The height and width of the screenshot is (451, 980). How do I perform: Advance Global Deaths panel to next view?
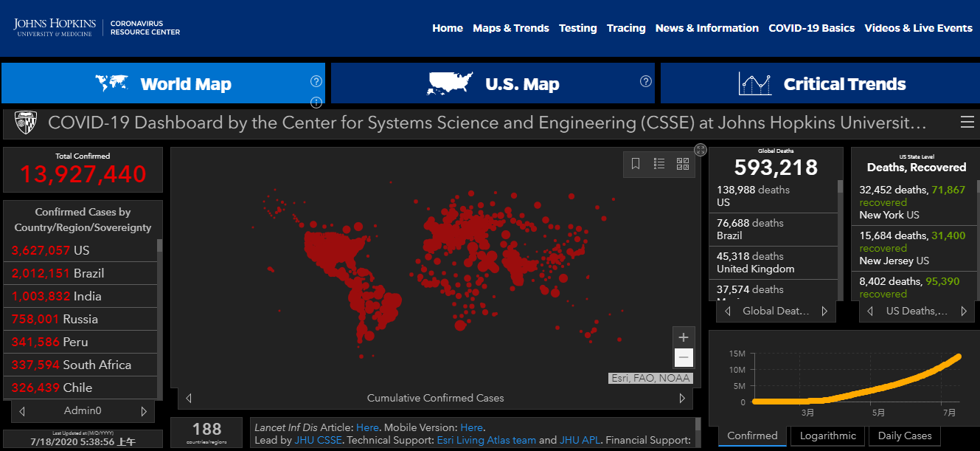(x=824, y=311)
